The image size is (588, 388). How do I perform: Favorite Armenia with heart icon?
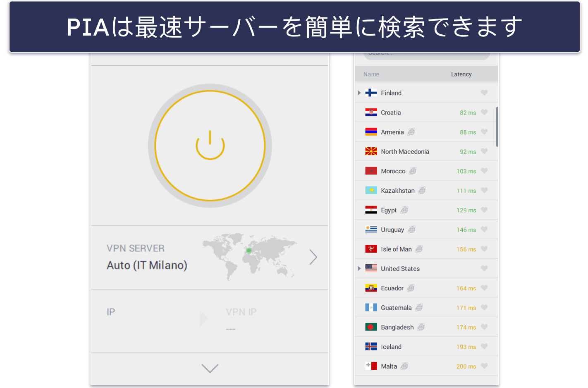point(484,132)
